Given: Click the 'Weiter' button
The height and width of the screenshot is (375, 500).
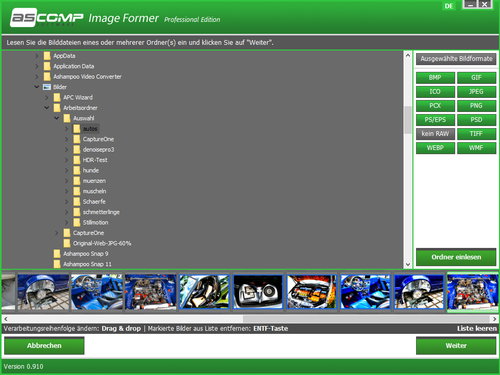Looking at the screenshot, I should coord(456,346).
